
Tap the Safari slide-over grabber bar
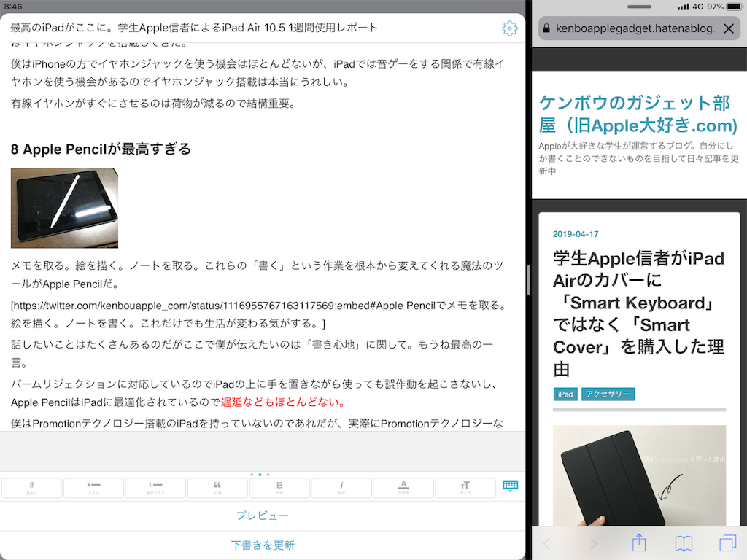(x=639, y=7)
